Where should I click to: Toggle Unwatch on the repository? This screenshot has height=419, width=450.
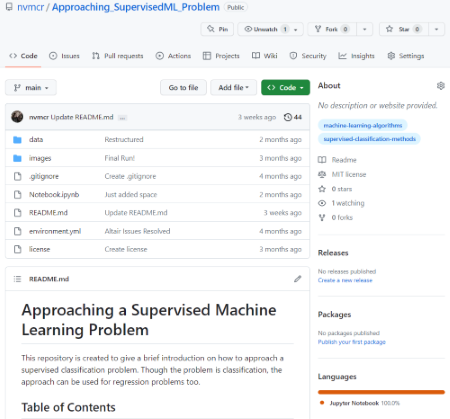[270, 29]
